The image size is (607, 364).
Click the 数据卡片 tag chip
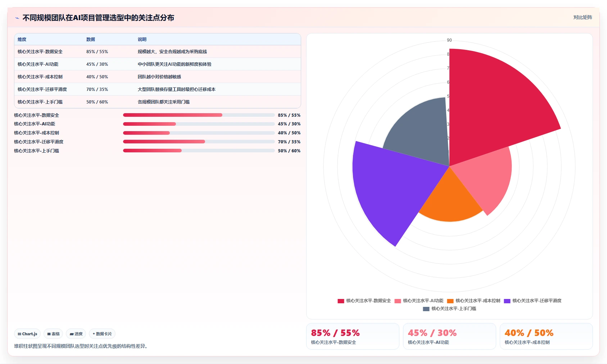point(102,334)
